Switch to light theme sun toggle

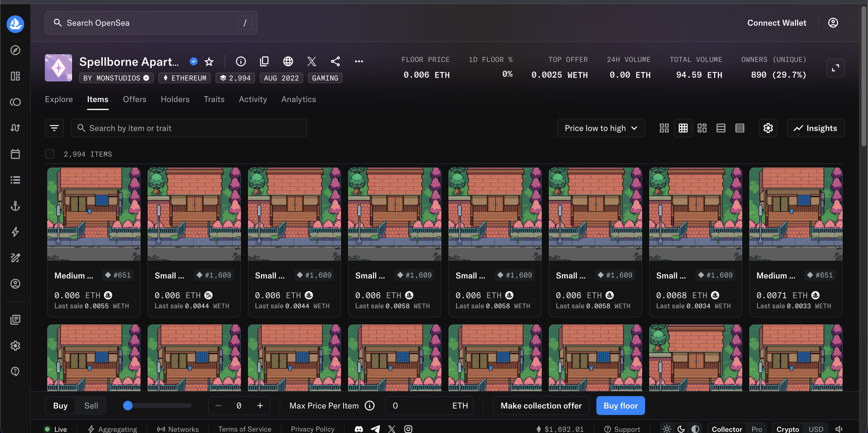667,429
